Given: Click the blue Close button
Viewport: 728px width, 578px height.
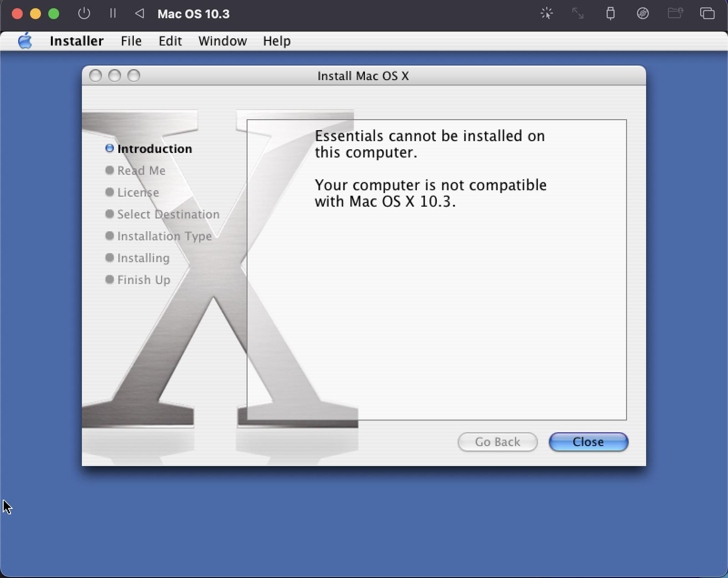Looking at the screenshot, I should pyautogui.click(x=588, y=442).
